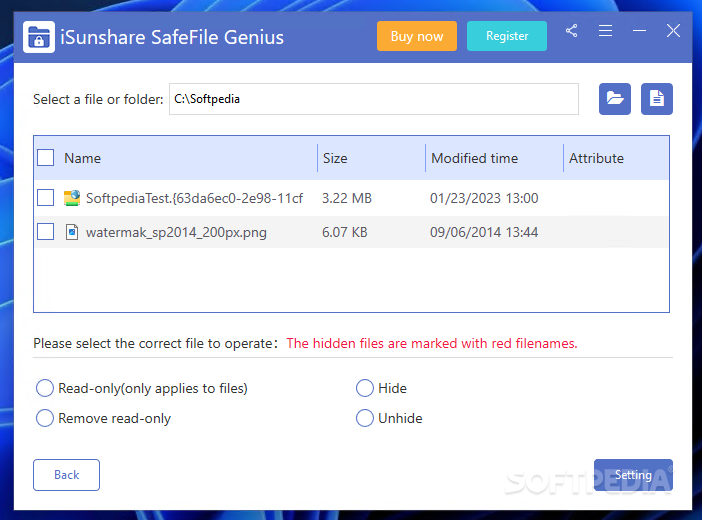Click the 01/23/2023 13:00 modified time
Image resolution: width=702 pixels, height=520 pixels.
click(484, 198)
